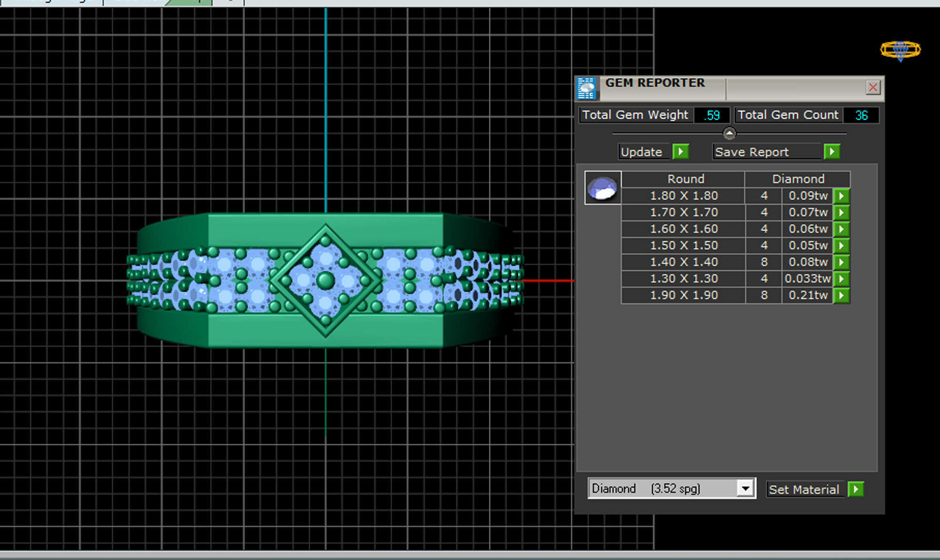Click the round gem preview thumbnail
The width and height of the screenshot is (940, 560).
[603, 187]
